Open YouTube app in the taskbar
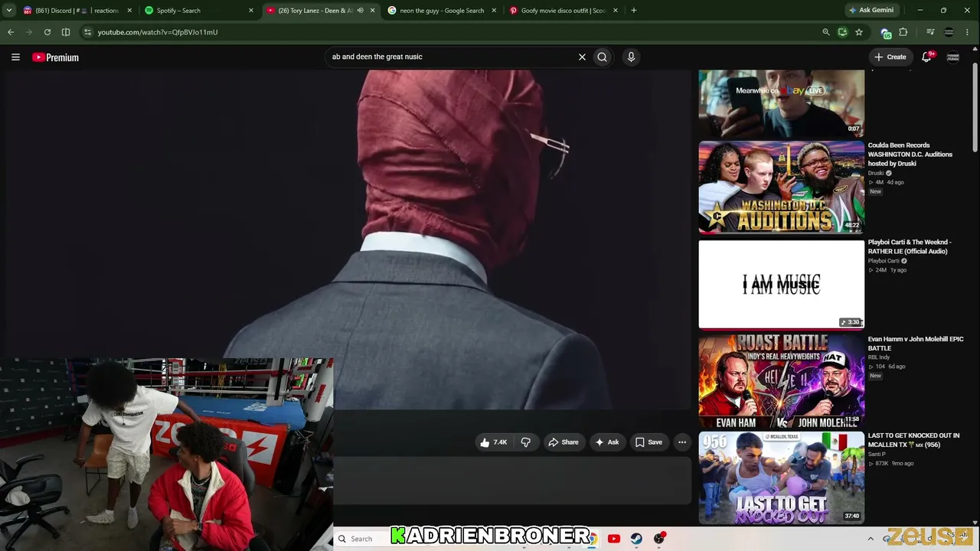 click(x=613, y=539)
